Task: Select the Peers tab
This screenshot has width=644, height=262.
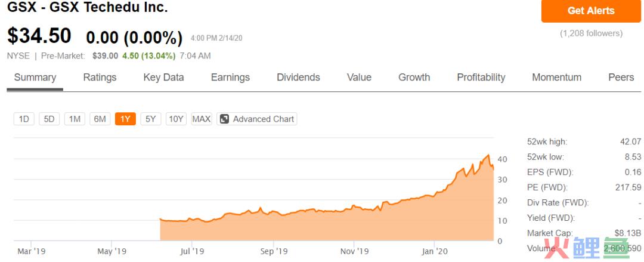Action: pyautogui.click(x=621, y=78)
